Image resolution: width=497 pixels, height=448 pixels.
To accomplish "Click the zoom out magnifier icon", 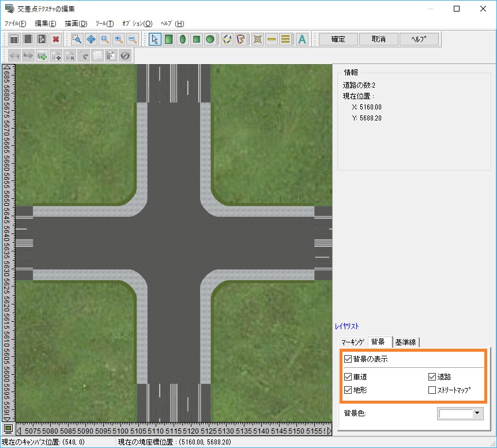I will click(133, 39).
